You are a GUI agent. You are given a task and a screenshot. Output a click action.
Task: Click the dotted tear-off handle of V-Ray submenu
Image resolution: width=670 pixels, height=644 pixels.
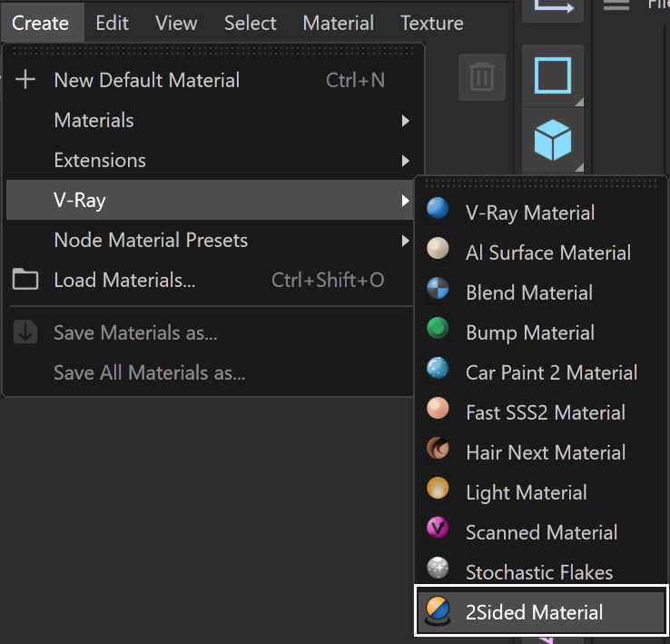pyautogui.click(x=540, y=183)
